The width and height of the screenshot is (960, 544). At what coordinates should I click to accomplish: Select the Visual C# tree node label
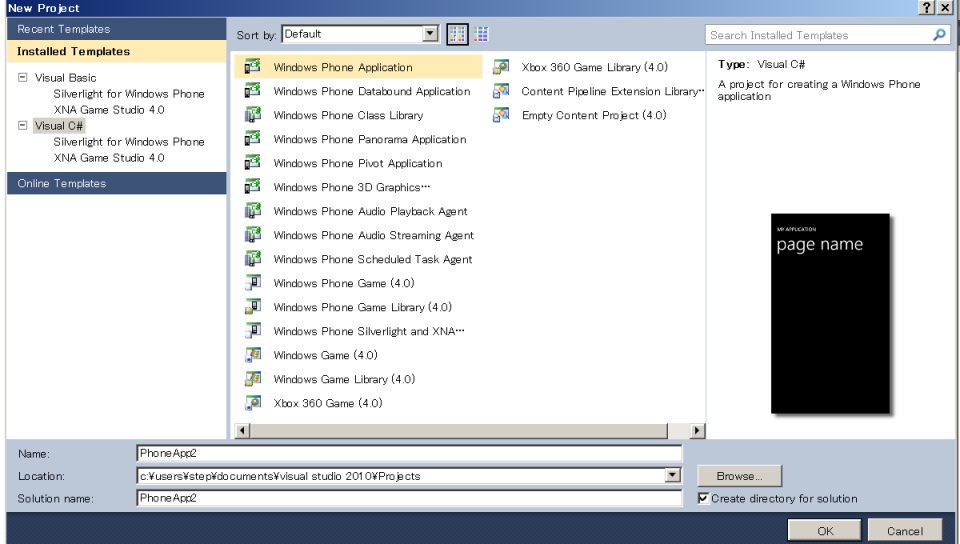coord(59,125)
